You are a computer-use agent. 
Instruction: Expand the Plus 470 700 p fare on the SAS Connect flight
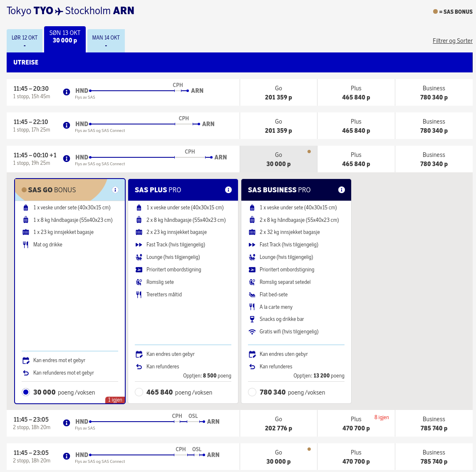click(356, 457)
